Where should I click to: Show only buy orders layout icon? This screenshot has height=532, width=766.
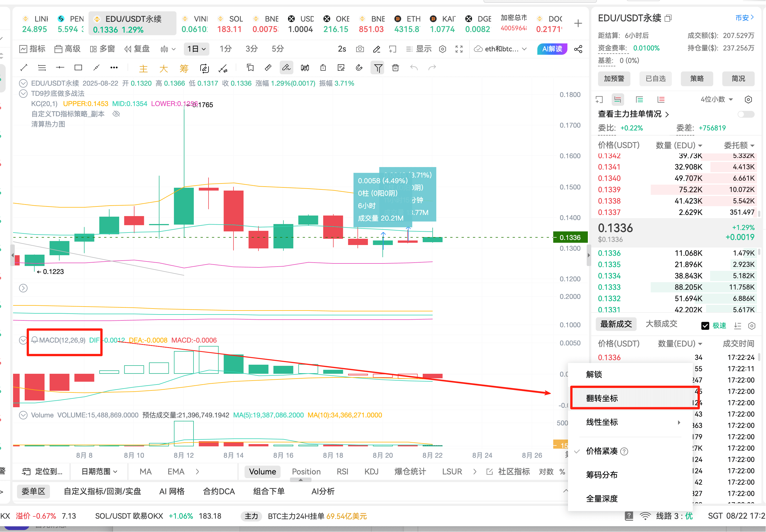tap(639, 100)
